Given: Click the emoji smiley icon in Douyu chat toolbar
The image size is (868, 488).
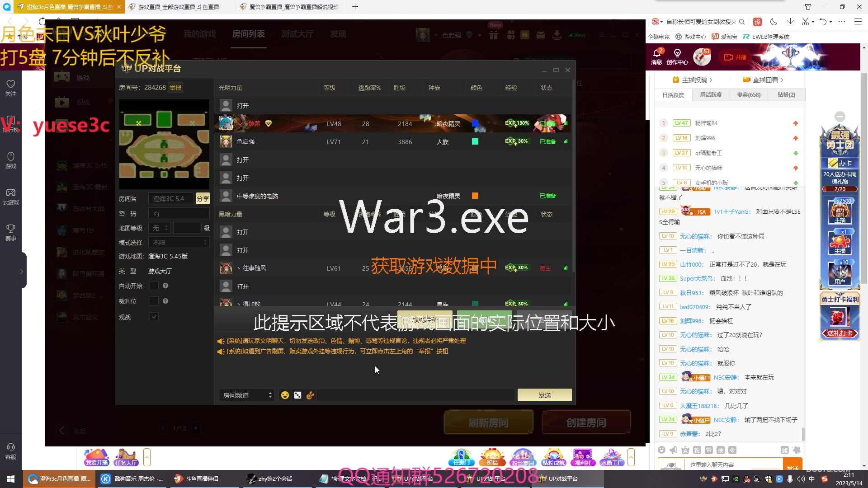Looking at the screenshot, I should pos(662,450).
